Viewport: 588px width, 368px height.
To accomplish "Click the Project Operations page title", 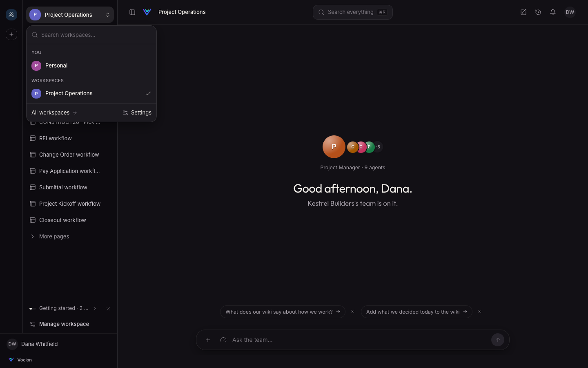I will point(182,12).
